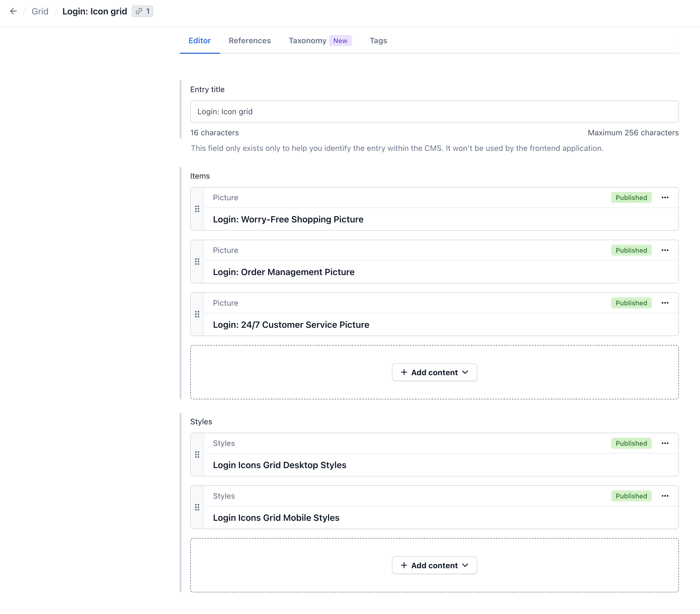Click Published badge on Mobile Styles entry
This screenshot has width=700, height=614.
[631, 496]
